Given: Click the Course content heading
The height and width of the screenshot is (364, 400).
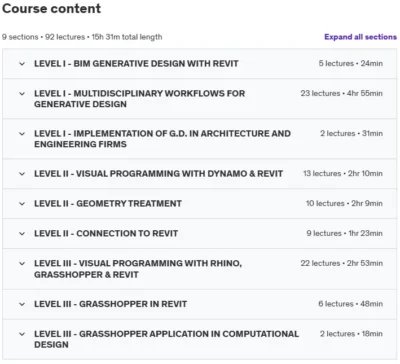Looking at the screenshot, I should click(x=51, y=9).
